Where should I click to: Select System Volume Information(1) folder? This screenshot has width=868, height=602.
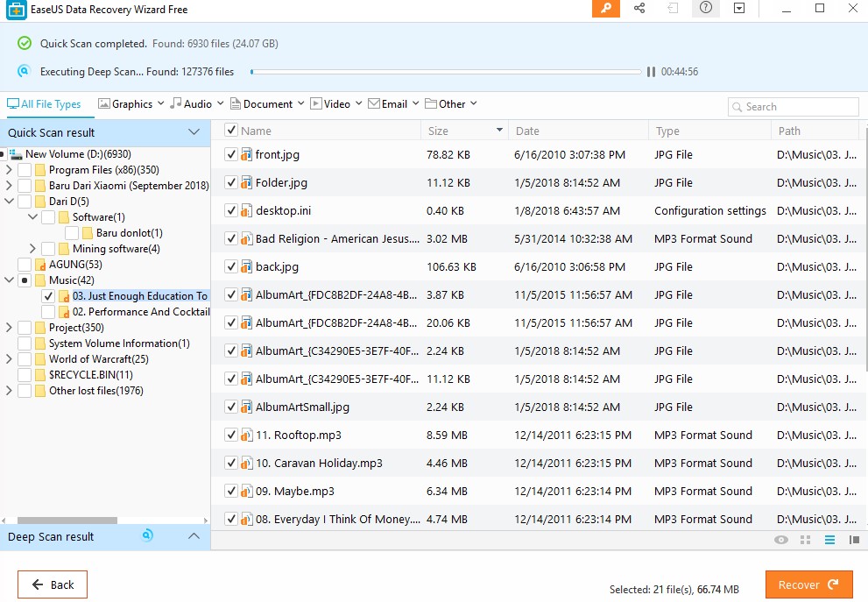pyautogui.click(x=119, y=343)
